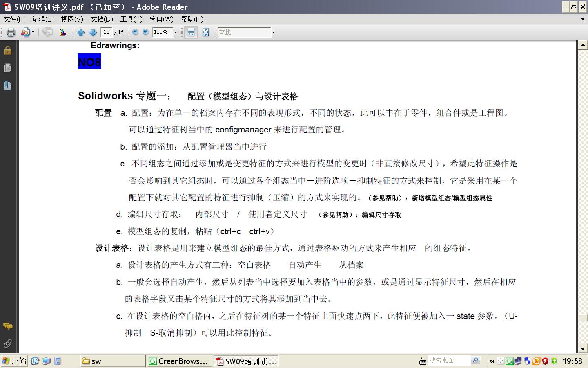Viewport: 588px width, 368px height.
Task: Click the vertical scrollbar down arrow
Action: pos(583,349)
